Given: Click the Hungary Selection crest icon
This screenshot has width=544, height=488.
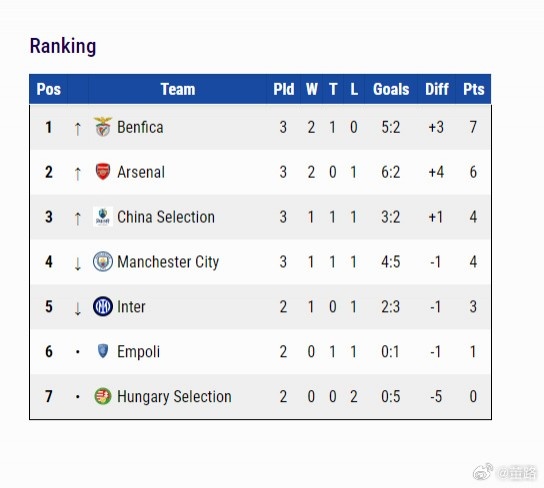Looking at the screenshot, I should (103, 396).
